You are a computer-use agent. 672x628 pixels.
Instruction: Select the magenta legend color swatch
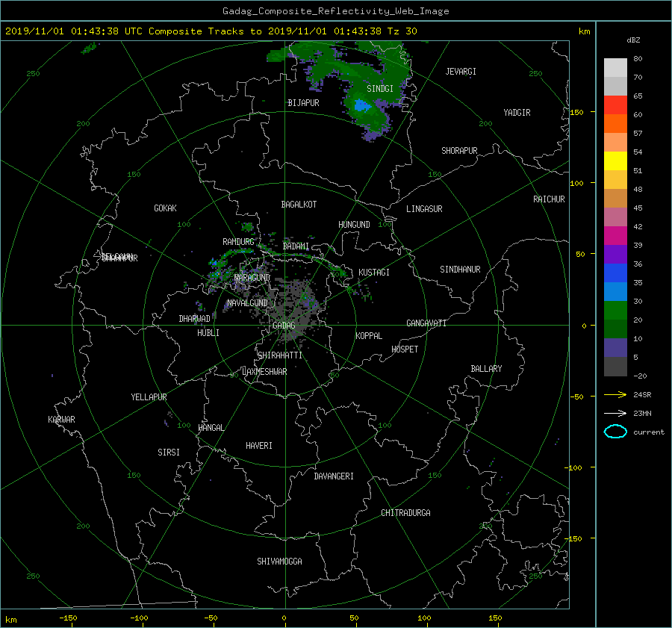615,235
